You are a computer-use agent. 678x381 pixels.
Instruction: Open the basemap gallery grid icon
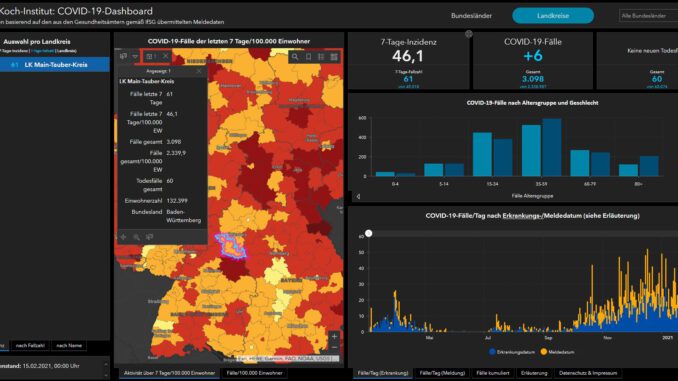pos(334,57)
